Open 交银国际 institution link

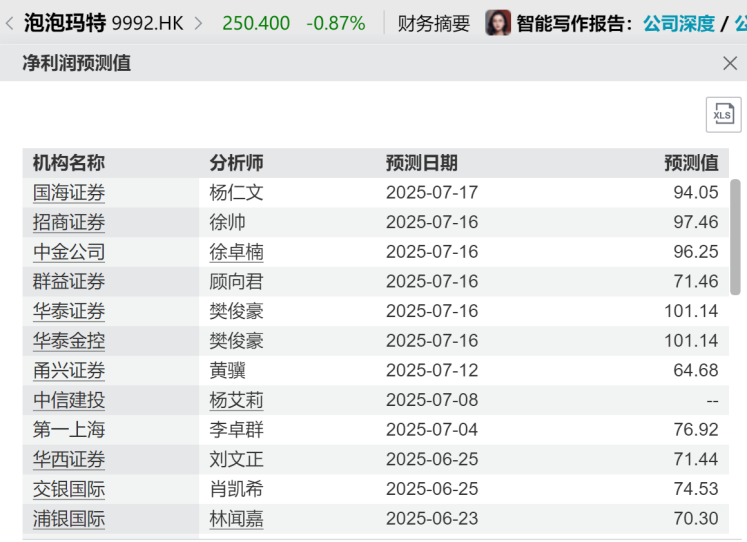click(69, 489)
